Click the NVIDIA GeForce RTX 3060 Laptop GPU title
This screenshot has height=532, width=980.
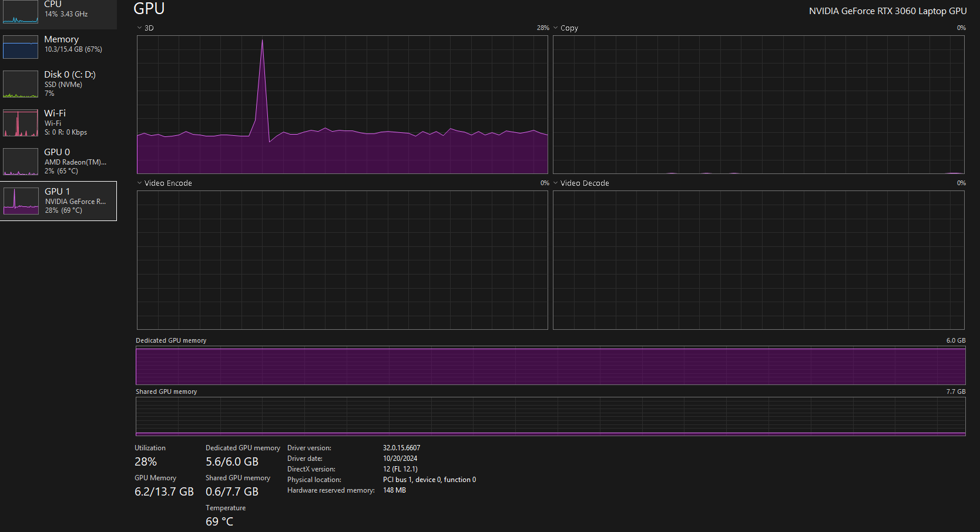coord(888,11)
